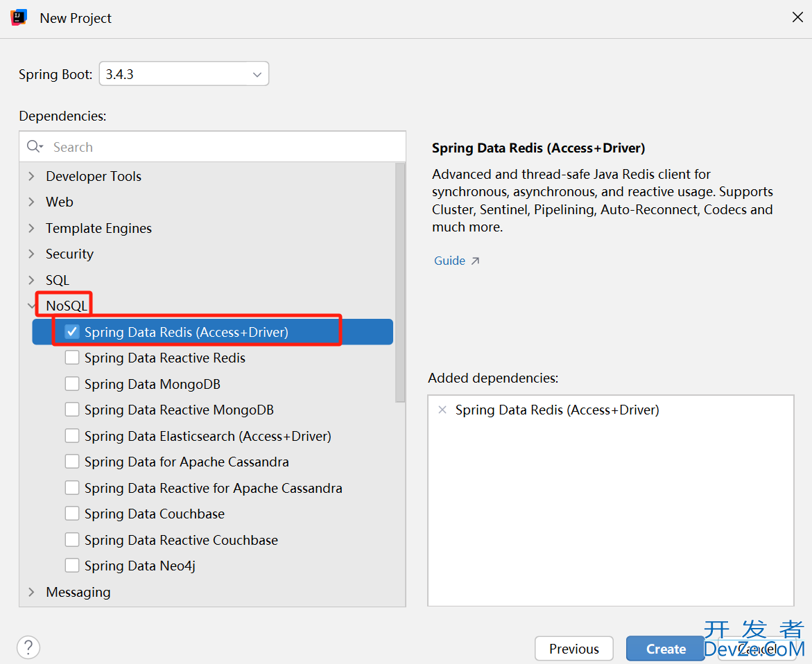Collapse the NoSQL category
This screenshot has height=664, width=812.
click(32, 306)
